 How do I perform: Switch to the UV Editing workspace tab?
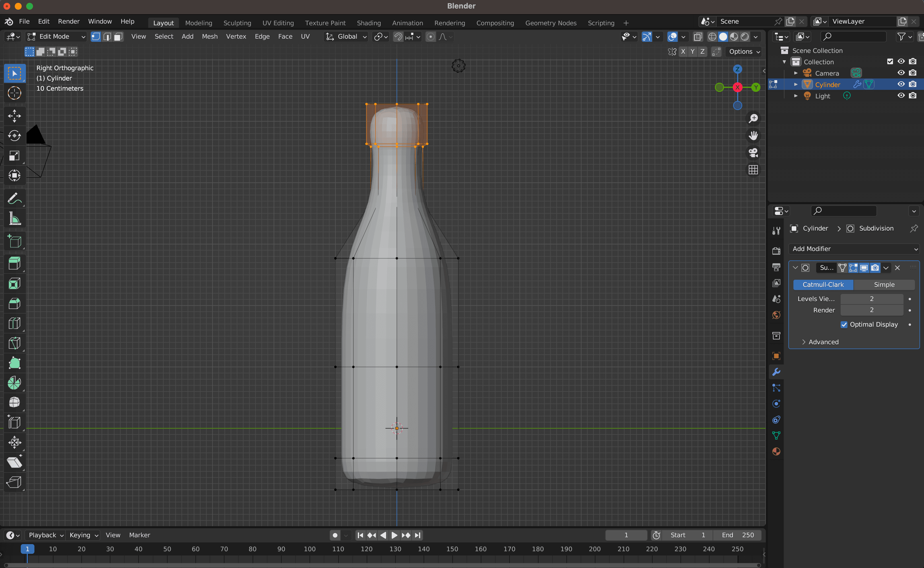coord(278,23)
